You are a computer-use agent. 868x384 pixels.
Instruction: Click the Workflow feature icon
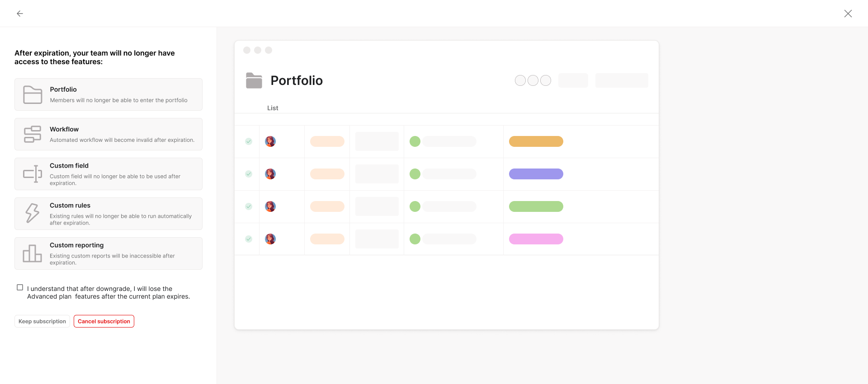click(x=33, y=134)
